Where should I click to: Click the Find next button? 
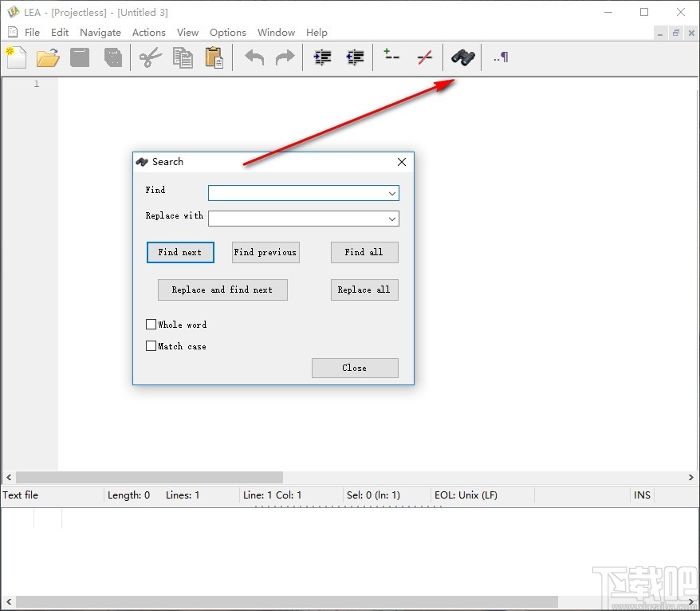pos(180,252)
